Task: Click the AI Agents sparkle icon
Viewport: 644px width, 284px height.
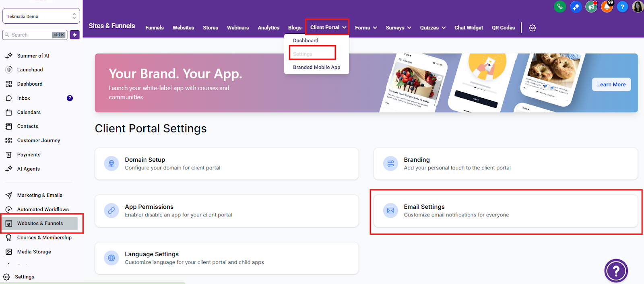Action: [9, 169]
